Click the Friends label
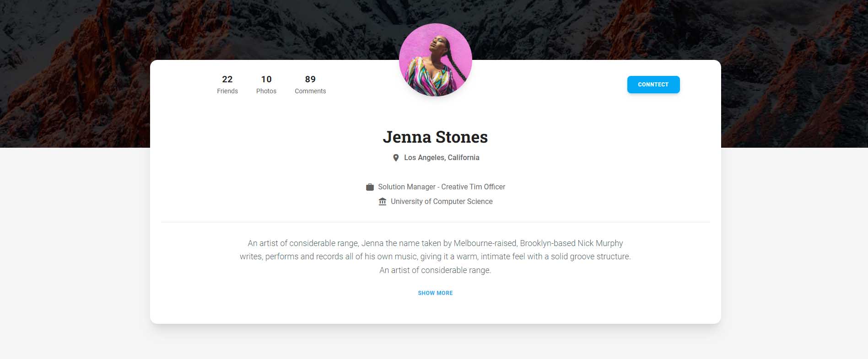This screenshot has height=359, width=868. click(227, 91)
